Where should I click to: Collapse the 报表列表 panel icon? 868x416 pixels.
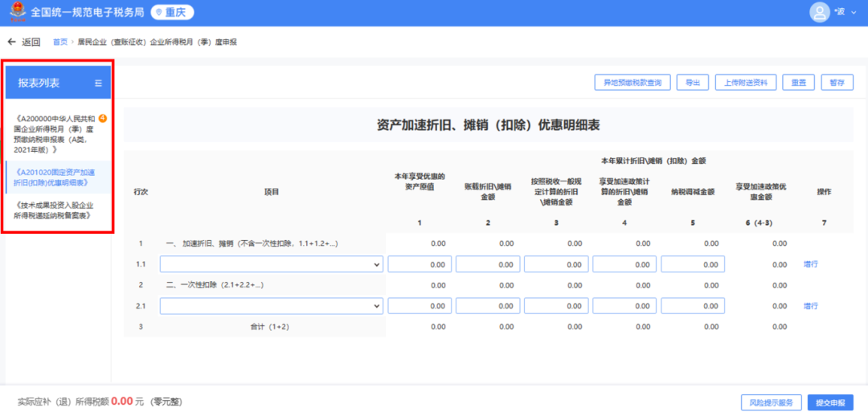[x=99, y=83]
